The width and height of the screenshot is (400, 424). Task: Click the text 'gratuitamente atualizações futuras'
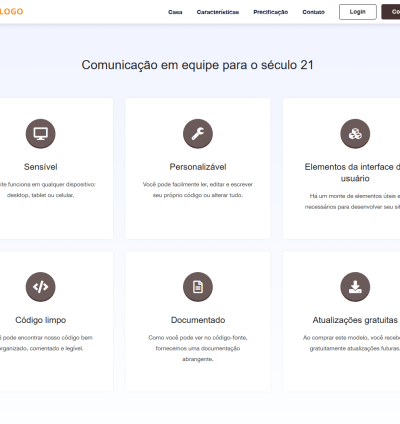click(x=355, y=348)
